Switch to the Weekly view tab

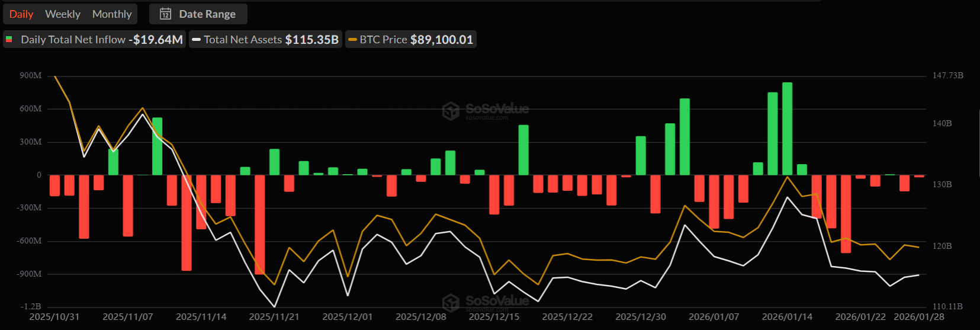(x=63, y=14)
